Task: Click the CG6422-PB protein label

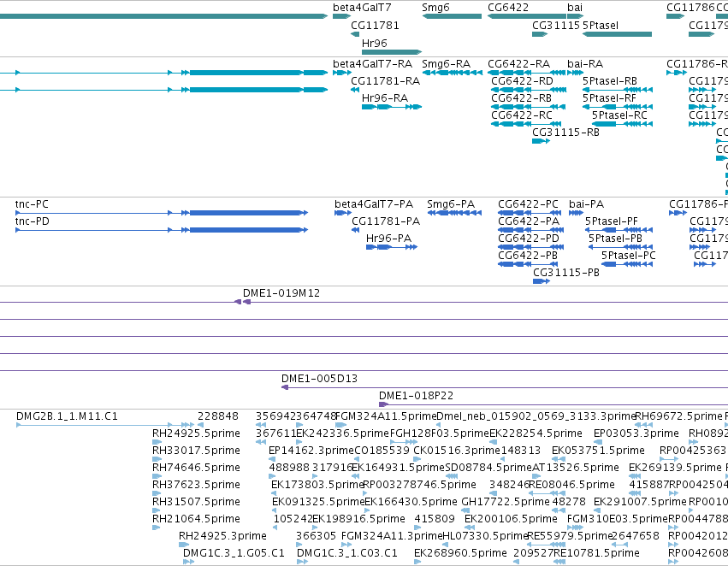Action: click(528, 256)
